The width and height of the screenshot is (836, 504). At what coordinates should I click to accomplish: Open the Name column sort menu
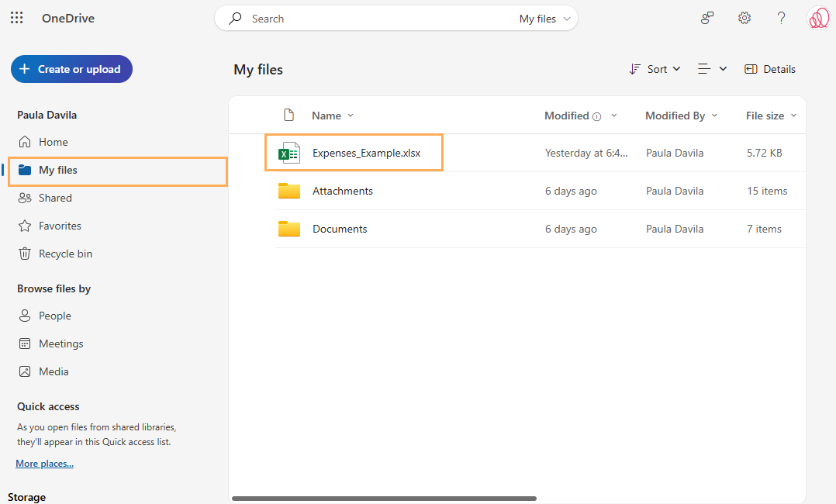point(333,116)
